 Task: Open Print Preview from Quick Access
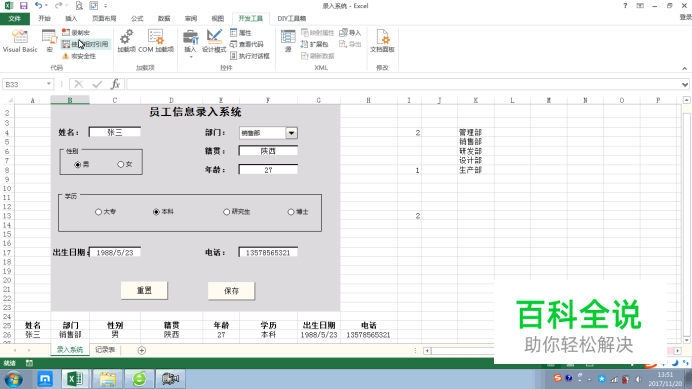tap(79, 6)
